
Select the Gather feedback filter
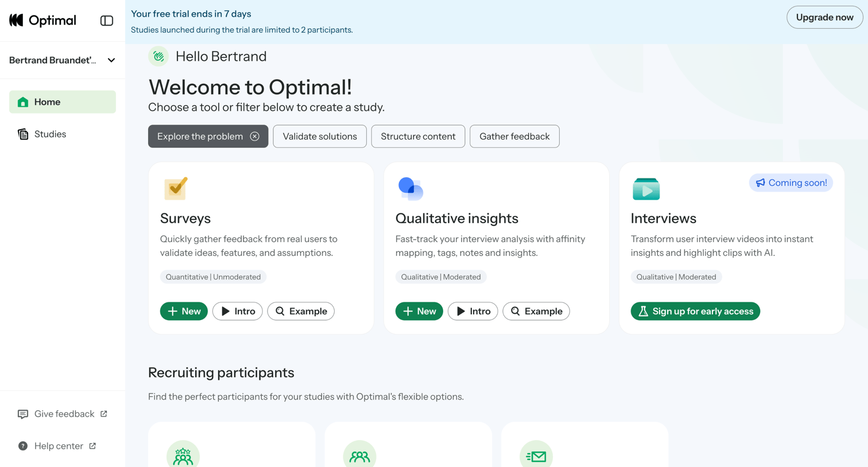tap(514, 137)
